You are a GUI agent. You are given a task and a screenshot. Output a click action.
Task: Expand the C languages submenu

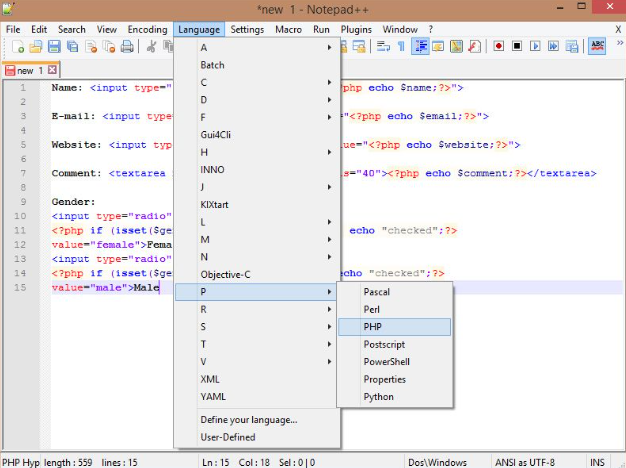click(256, 82)
